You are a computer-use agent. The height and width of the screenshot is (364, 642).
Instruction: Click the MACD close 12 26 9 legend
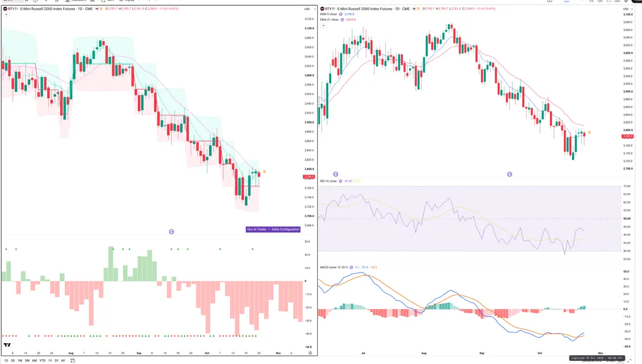(x=333, y=267)
